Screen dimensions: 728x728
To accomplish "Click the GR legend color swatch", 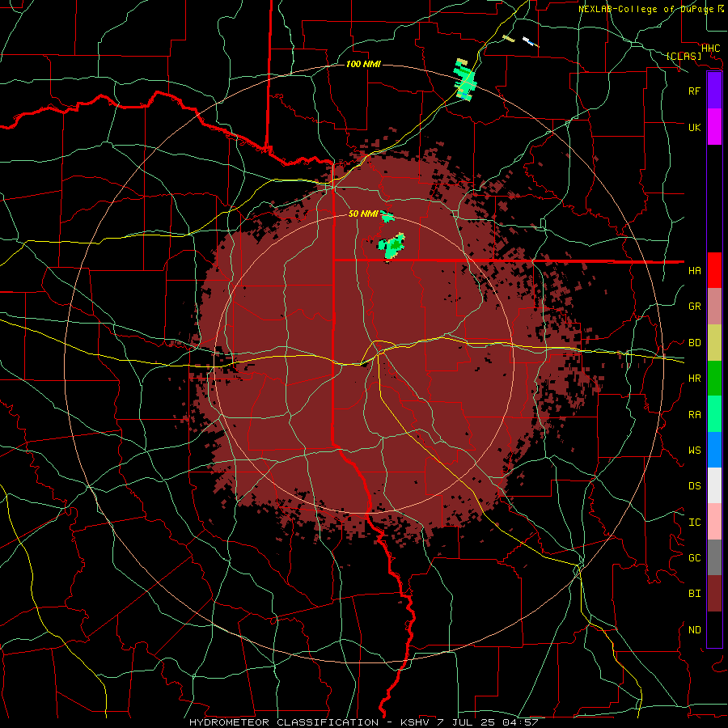I will [714, 307].
